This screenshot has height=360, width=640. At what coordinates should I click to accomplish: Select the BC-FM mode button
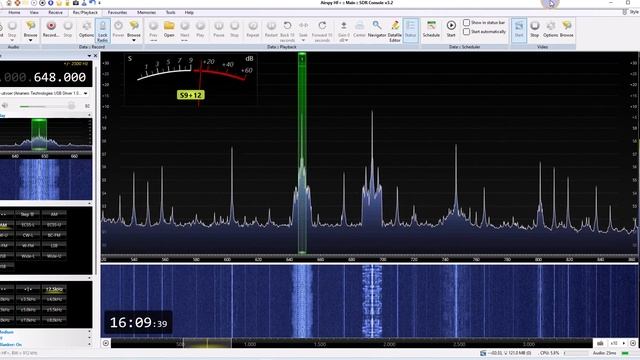pos(54,235)
